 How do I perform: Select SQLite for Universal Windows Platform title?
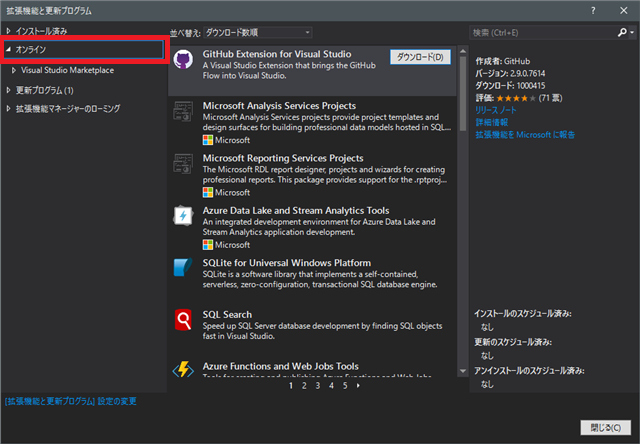click(287, 263)
